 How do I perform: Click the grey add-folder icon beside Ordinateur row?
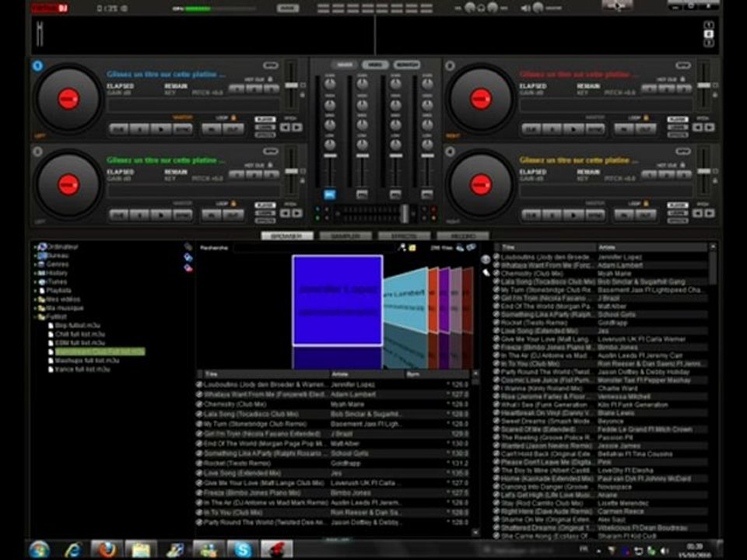tap(188, 247)
